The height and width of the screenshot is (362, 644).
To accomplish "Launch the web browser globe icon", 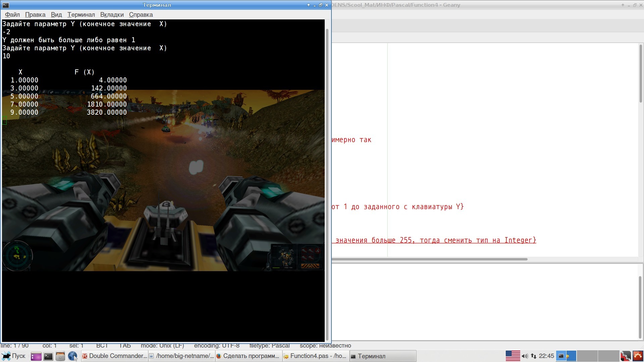I will (72, 356).
